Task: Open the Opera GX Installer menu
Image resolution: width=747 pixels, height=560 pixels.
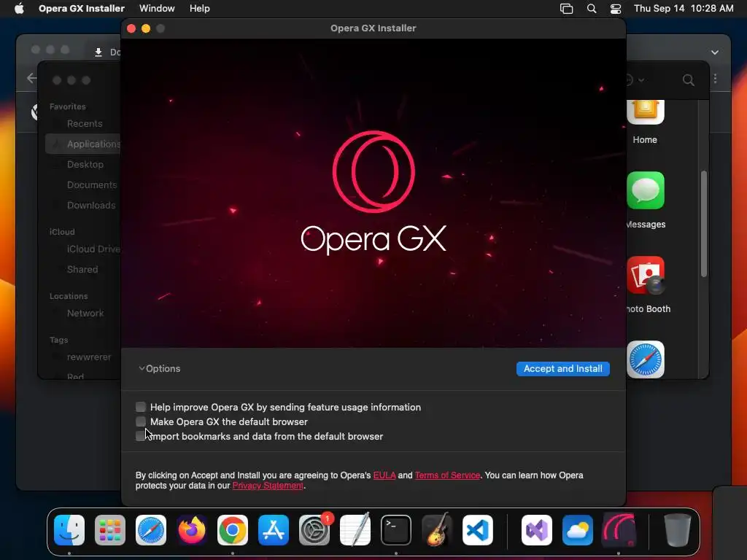Action: click(x=82, y=9)
